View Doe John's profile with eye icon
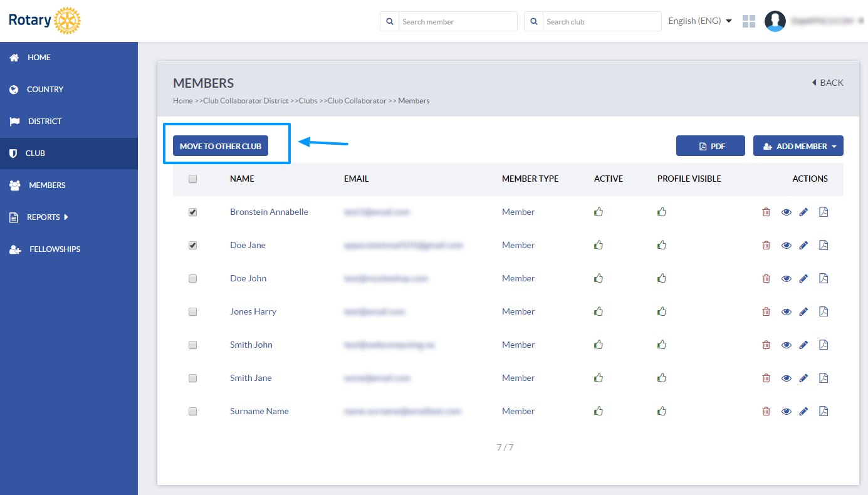 [x=787, y=279]
